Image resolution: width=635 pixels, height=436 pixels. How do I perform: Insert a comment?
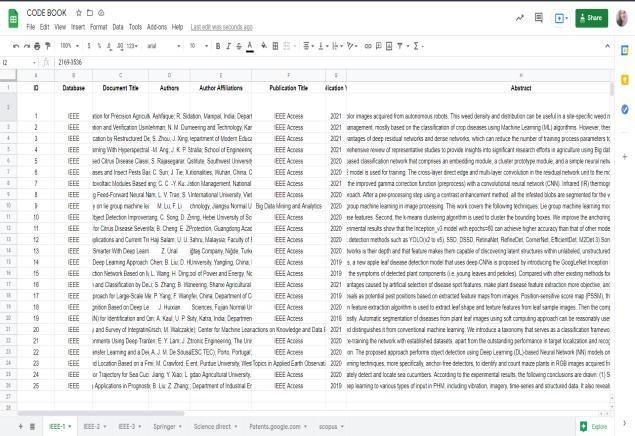pos(379,46)
